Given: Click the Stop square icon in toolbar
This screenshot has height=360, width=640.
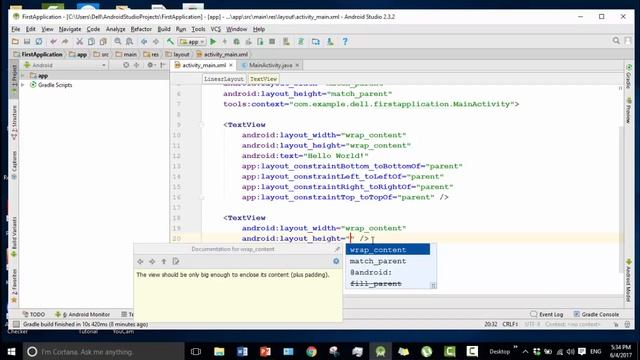Looking at the screenshot, I should point(272,42).
